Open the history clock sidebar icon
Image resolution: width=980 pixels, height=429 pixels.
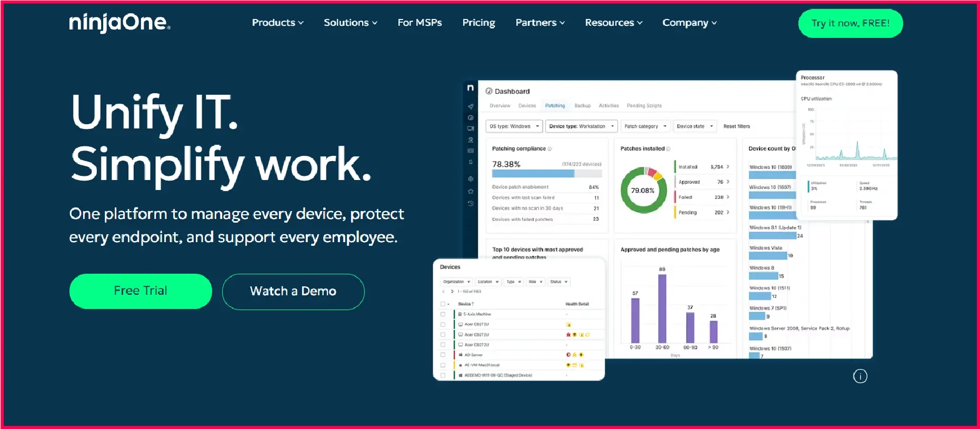tap(471, 203)
